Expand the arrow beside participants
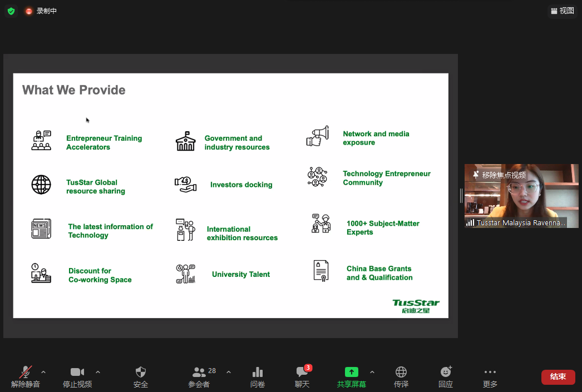 (x=229, y=372)
